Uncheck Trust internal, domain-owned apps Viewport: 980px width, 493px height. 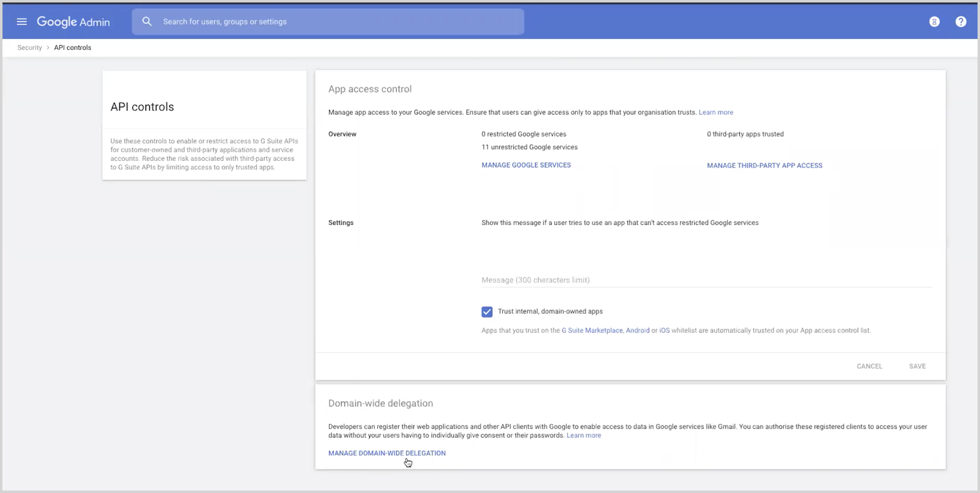tap(487, 312)
